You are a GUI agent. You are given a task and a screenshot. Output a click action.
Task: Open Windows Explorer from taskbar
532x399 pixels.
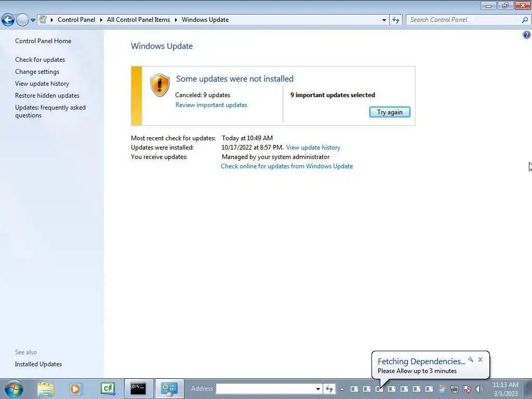pyautogui.click(x=46, y=389)
